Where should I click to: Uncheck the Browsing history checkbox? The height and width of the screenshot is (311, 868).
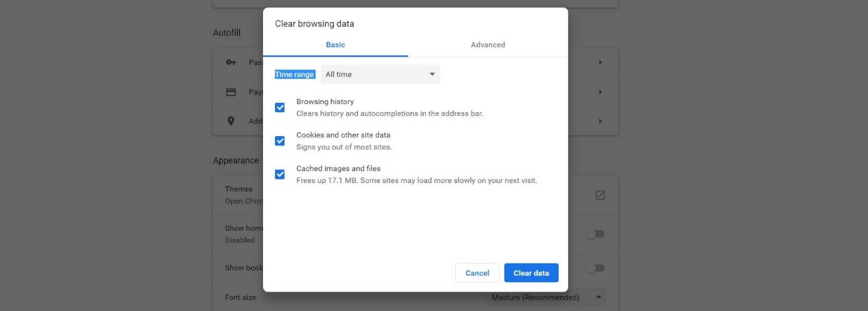280,108
